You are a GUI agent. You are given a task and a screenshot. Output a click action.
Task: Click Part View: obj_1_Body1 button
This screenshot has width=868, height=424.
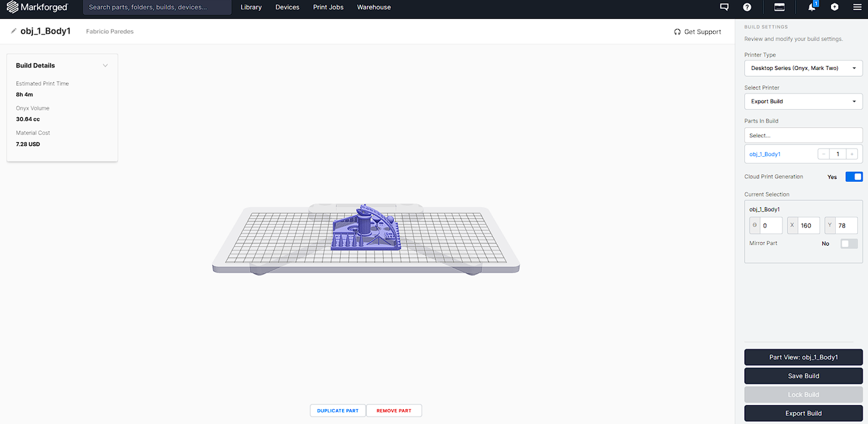(x=803, y=357)
